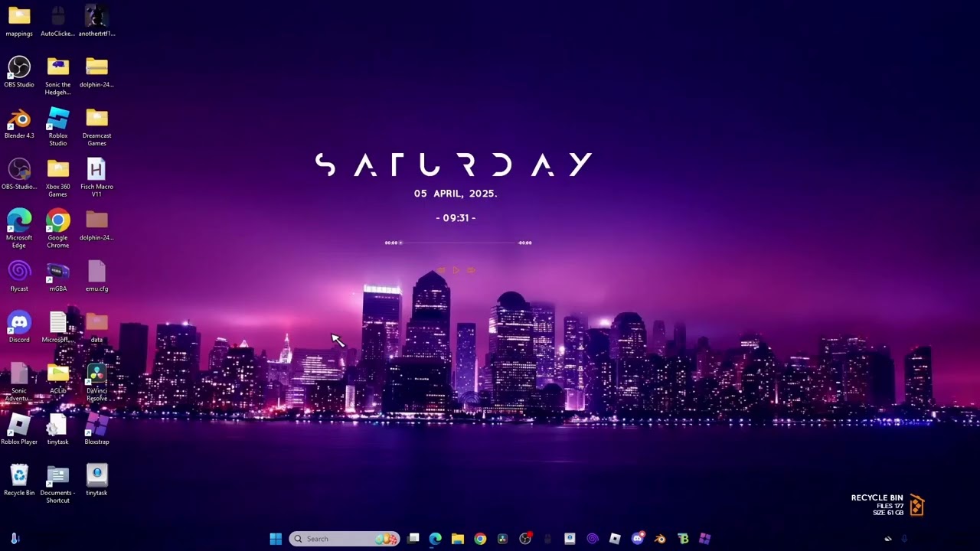Screen dimensions: 980x551
Task: Open DaVinci Resolve from taskbar
Action: tap(502, 539)
